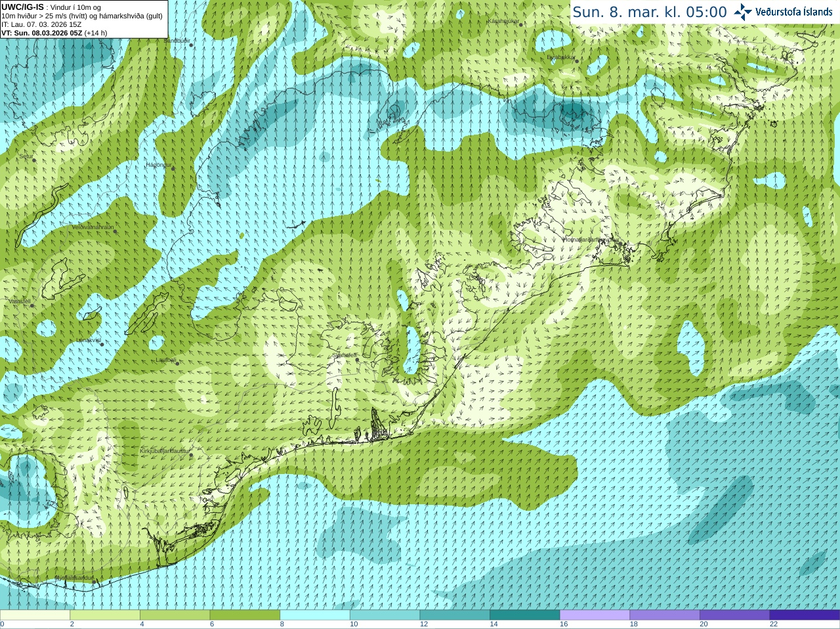Image resolution: width=840 pixels, height=629 pixels.
Task: Select the Vatnsfell station label
Action: tap(20, 301)
